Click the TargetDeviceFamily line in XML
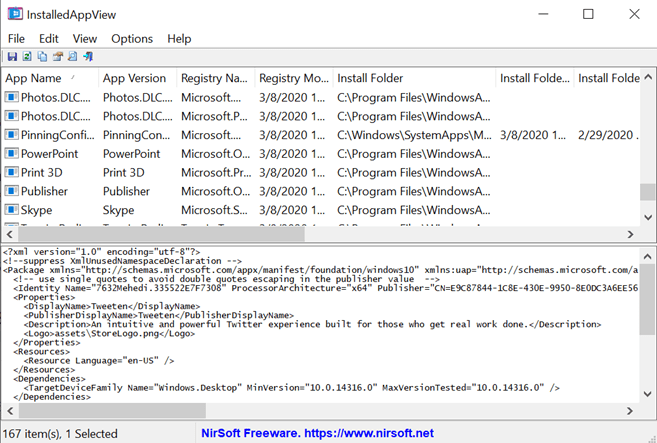 coord(292,388)
